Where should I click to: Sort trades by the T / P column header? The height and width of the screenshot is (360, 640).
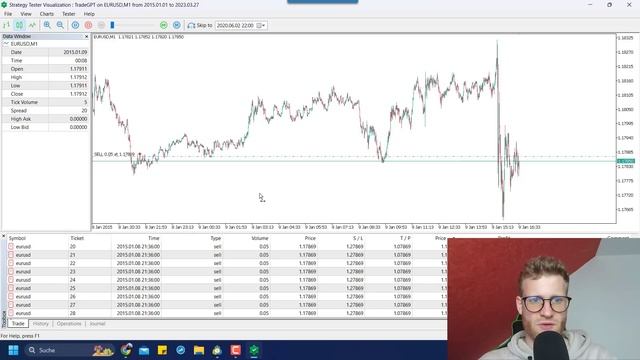pyautogui.click(x=405, y=238)
